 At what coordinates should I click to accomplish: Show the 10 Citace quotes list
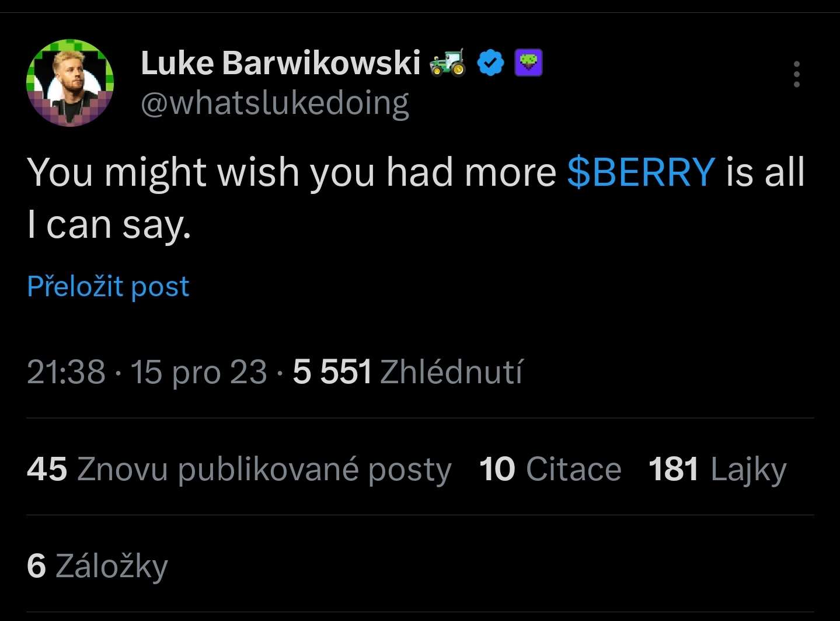(x=550, y=469)
